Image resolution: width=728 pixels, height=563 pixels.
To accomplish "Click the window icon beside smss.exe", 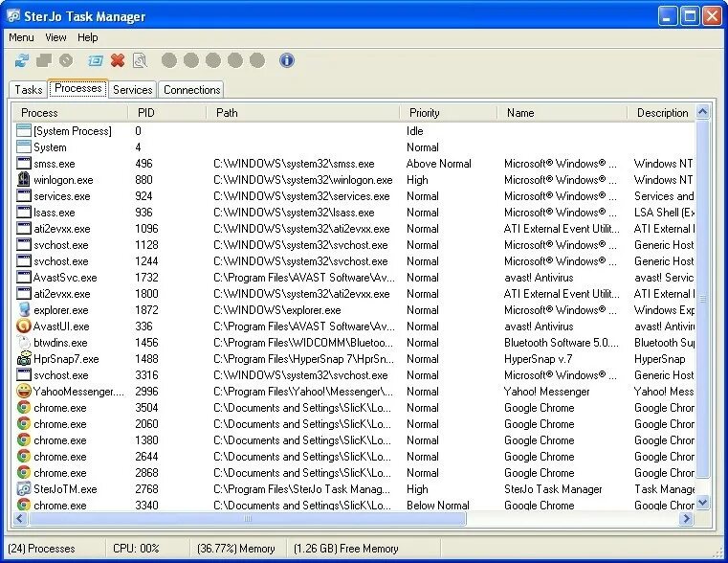I will (x=24, y=163).
